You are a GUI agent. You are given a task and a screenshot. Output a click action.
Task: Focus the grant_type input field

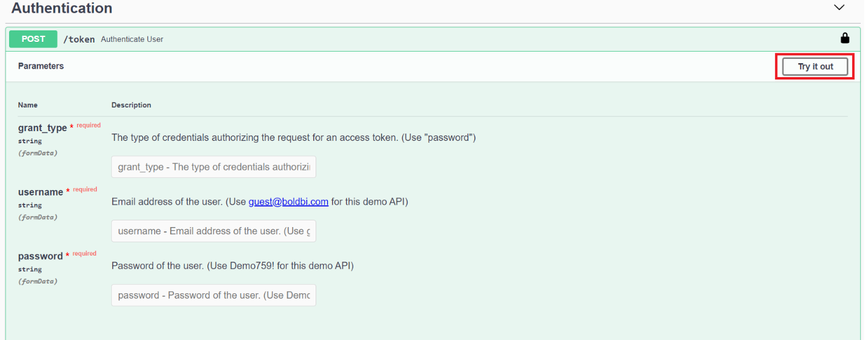click(214, 167)
